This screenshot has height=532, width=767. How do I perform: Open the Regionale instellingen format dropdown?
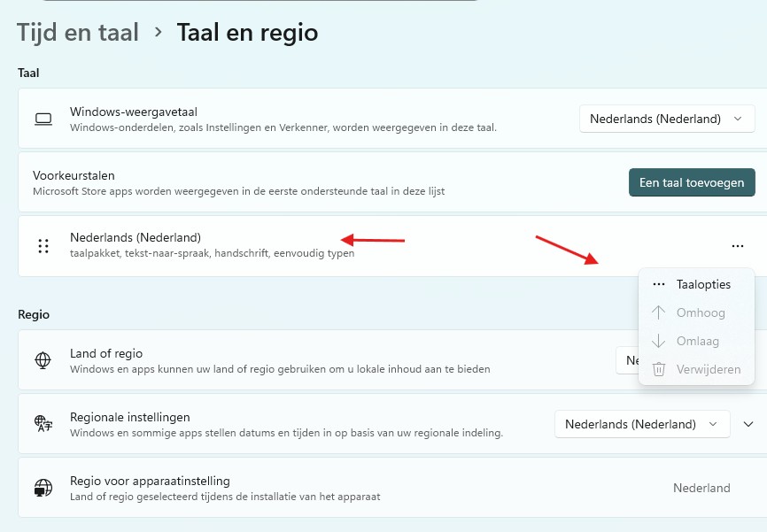(x=642, y=424)
